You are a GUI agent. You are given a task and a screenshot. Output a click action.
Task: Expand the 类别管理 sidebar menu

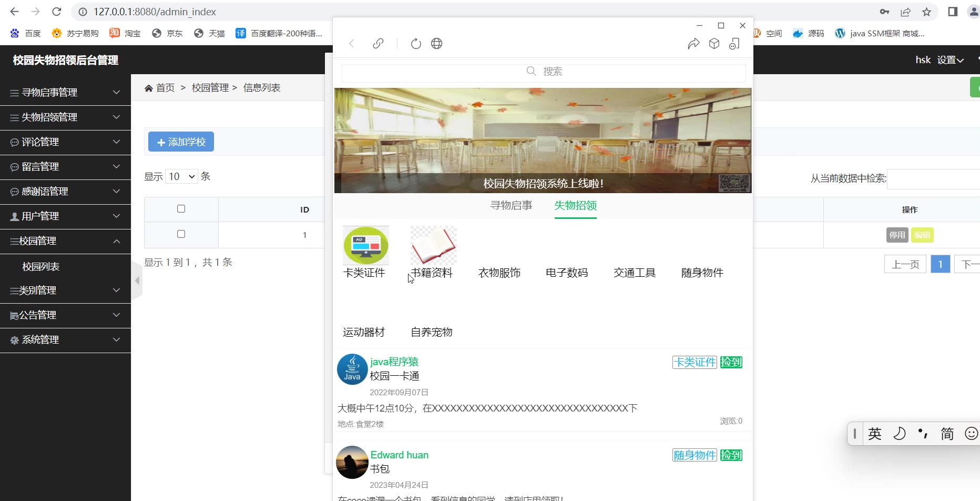coord(65,290)
